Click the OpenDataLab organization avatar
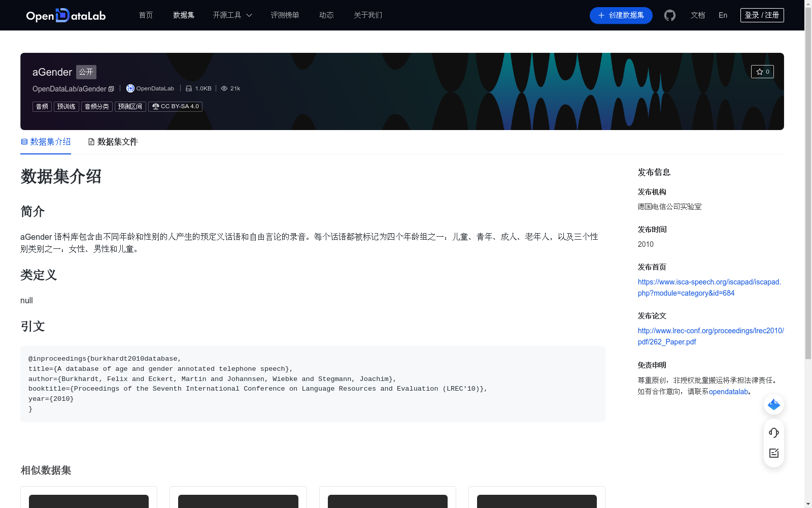 tap(130, 88)
